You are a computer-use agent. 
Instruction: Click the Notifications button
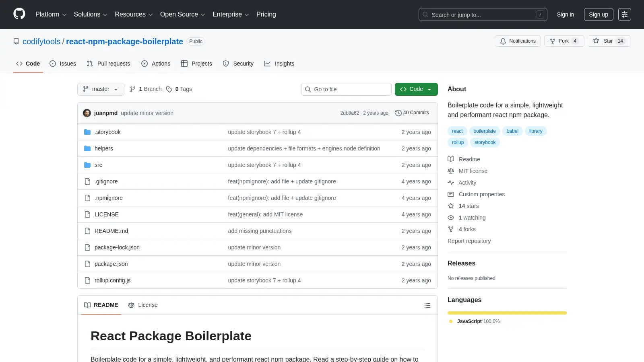[x=518, y=41]
